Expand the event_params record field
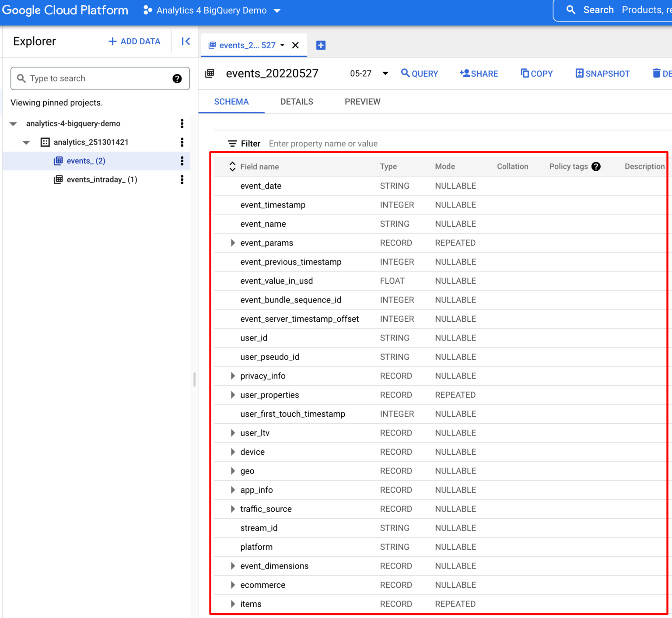 coord(232,242)
